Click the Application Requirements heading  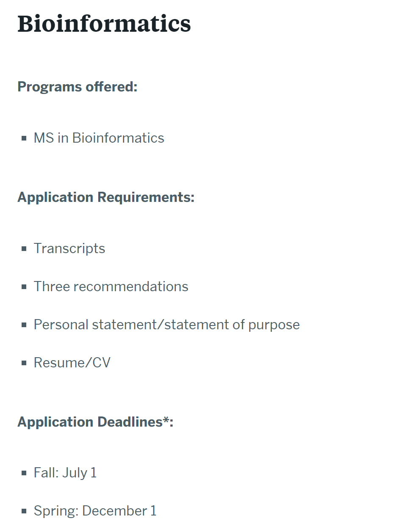click(x=106, y=197)
